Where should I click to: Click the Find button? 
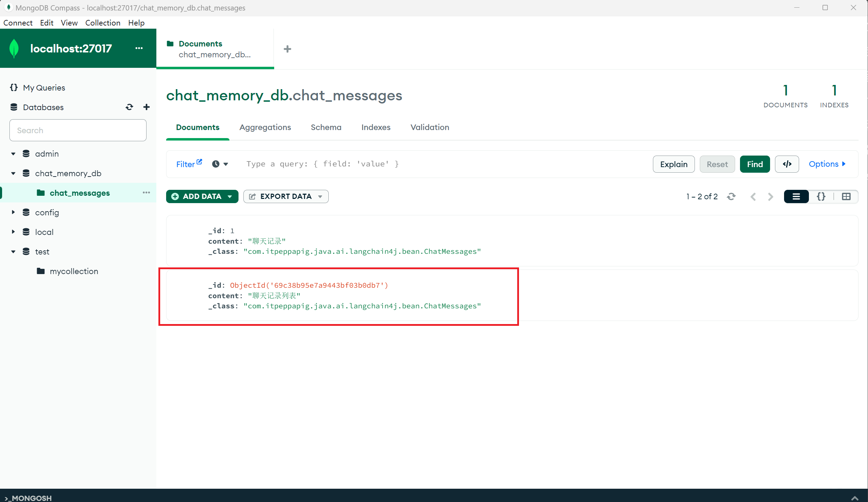tap(755, 164)
